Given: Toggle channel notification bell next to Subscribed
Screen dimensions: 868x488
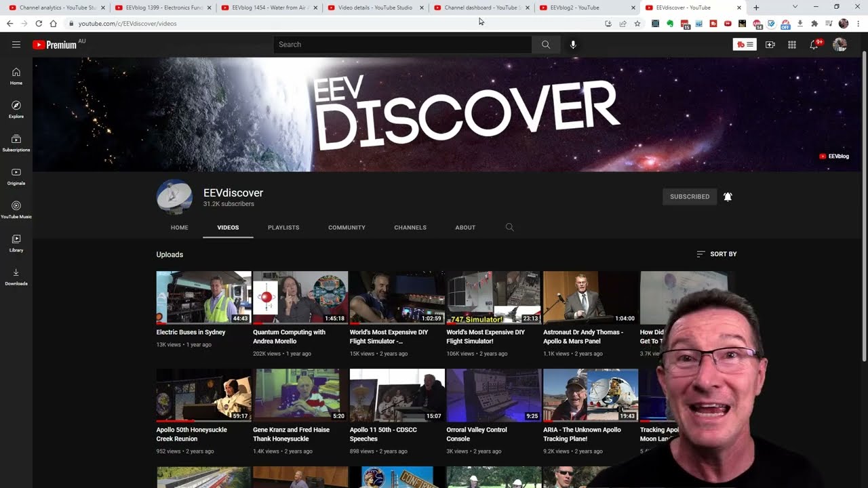Looking at the screenshot, I should coord(728,197).
